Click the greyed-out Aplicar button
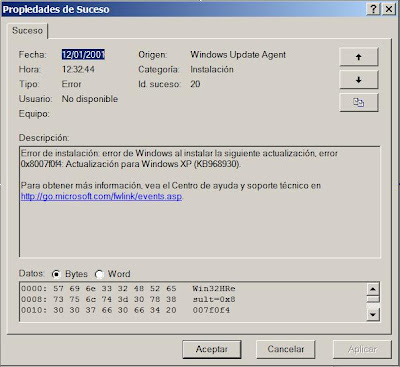The image size is (400, 367). click(362, 349)
